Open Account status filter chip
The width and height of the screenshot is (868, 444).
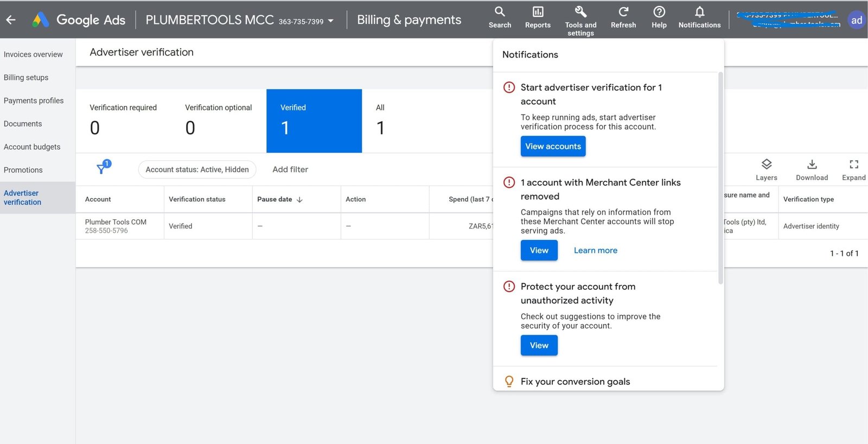tap(197, 169)
